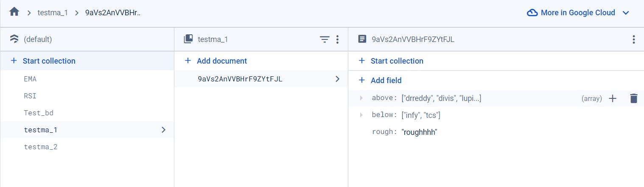This screenshot has height=187, width=644.
Task: Click testma_1 in the breadcrumb path
Action: (53, 13)
